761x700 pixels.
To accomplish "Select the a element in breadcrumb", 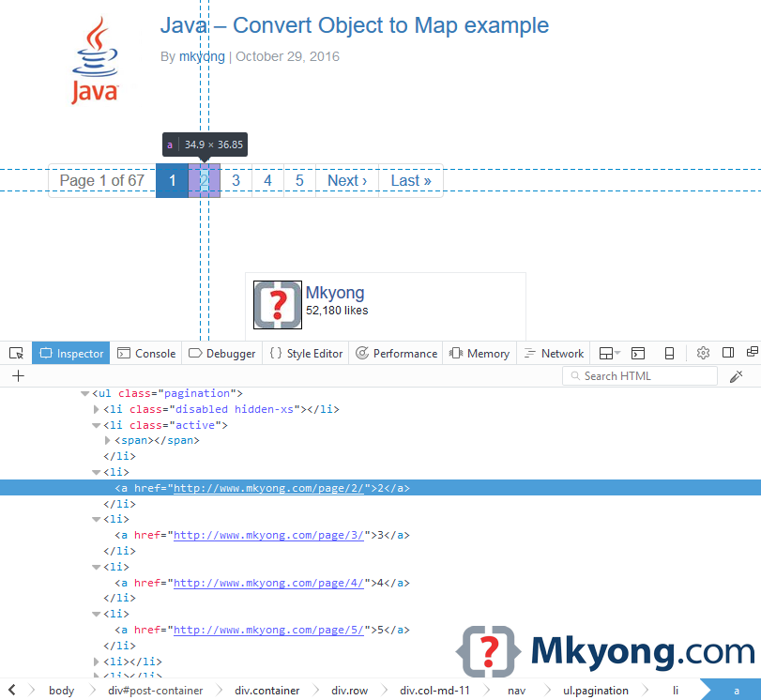I will coord(736,691).
